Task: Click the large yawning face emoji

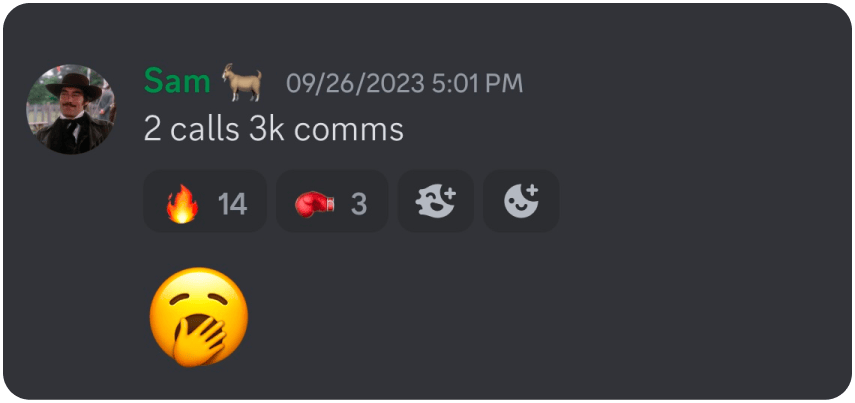Action: tap(198, 317)
